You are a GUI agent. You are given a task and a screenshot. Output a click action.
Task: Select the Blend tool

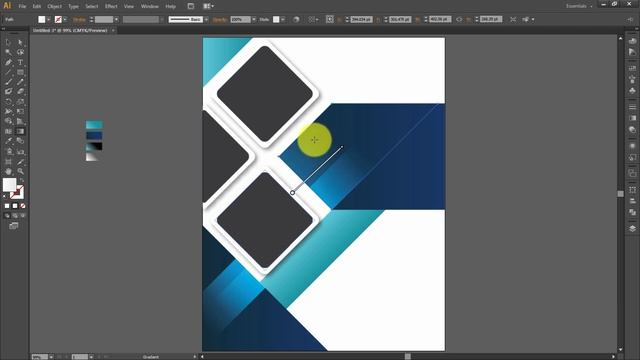click(x=20, y=141)
